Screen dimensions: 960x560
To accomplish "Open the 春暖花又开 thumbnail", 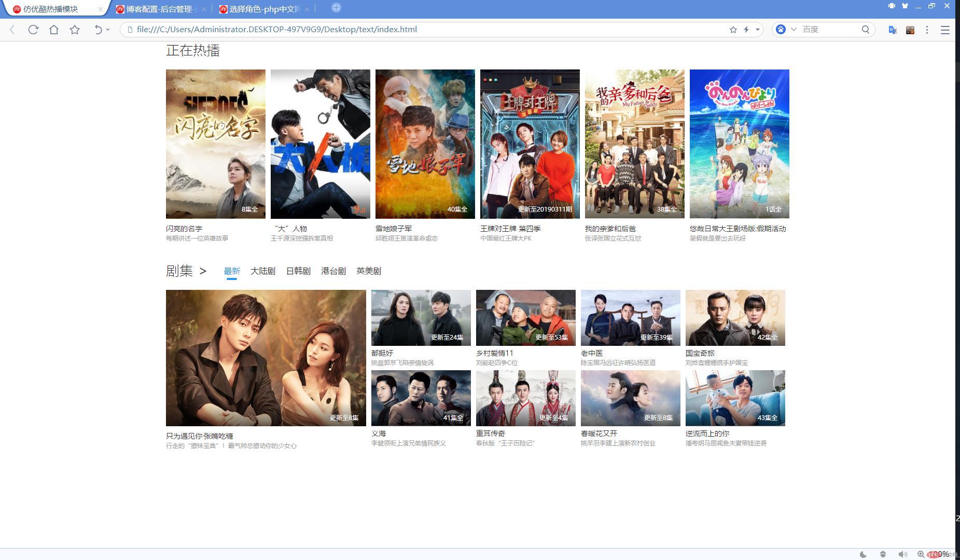I will (x=631, y=398).
